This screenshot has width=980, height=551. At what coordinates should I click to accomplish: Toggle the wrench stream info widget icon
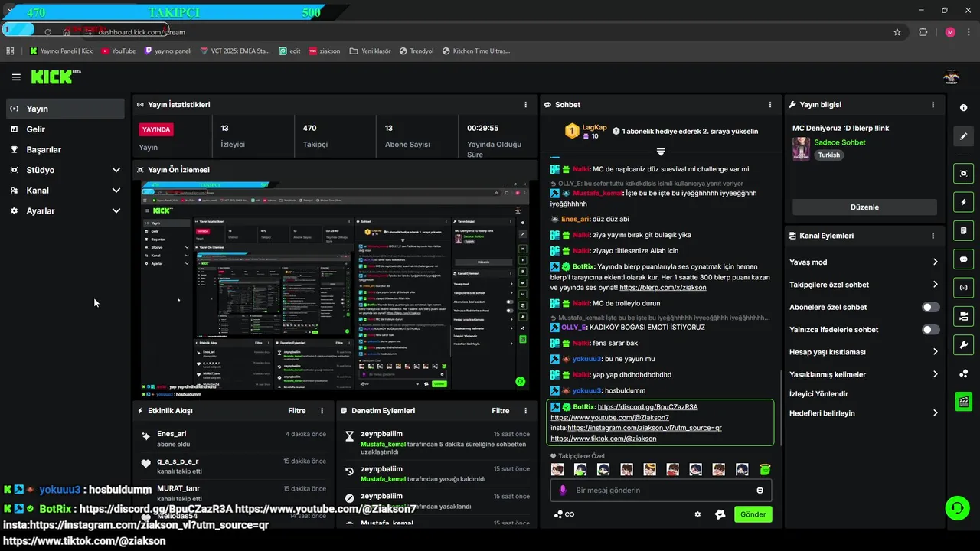coord(964,344)
